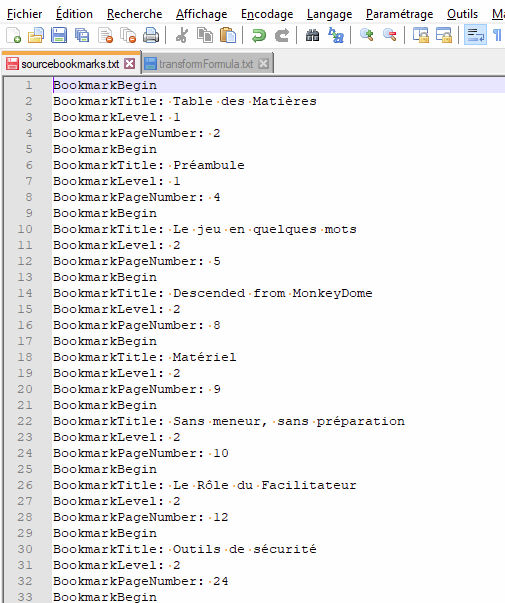Save the current file using floppy icon

point(59,35)
